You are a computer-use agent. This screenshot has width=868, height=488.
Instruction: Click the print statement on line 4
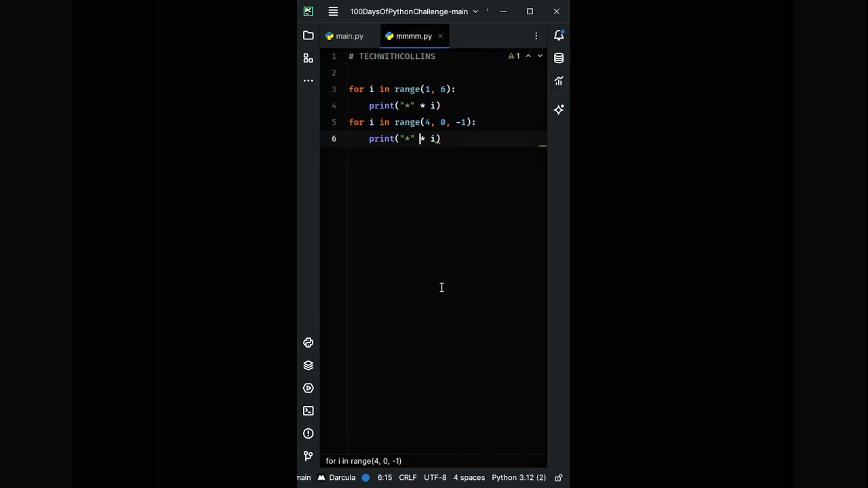click(405, 106)
